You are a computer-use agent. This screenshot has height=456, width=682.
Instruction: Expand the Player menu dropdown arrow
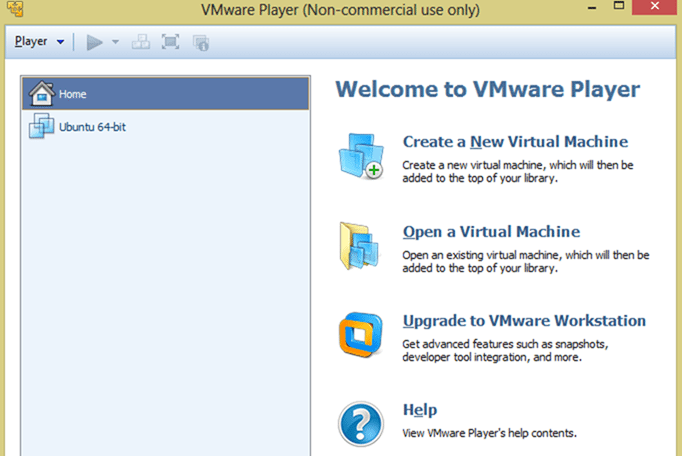click(x=60, y=42)
